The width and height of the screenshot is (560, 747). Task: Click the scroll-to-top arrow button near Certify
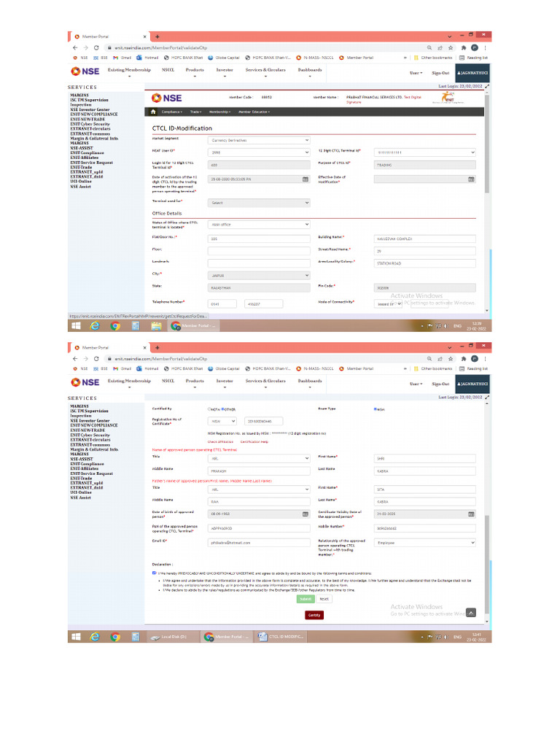470,613
